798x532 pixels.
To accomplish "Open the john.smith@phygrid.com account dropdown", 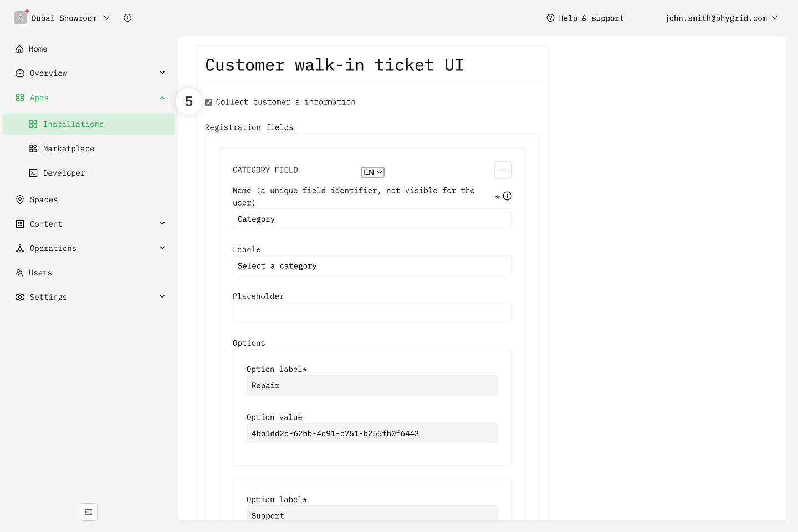I will pyautogui.click(x=720, y=18).
